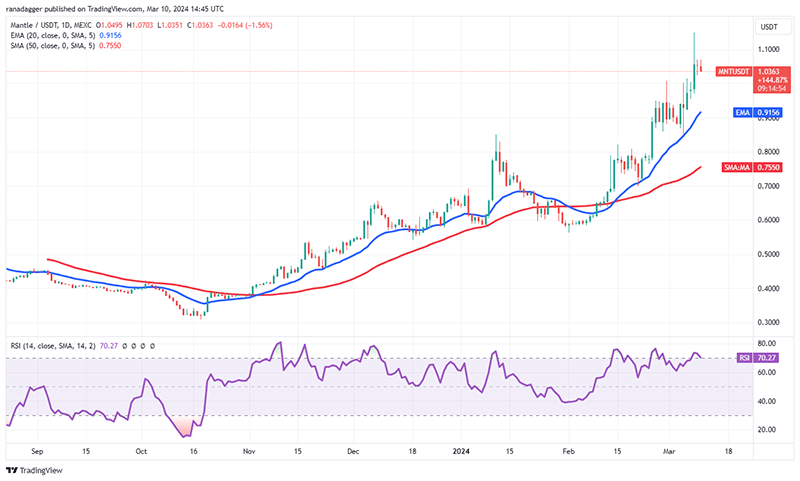Click the blue EMA axis label tag
The width and height of the screenshot is (800, 481).
742,112
